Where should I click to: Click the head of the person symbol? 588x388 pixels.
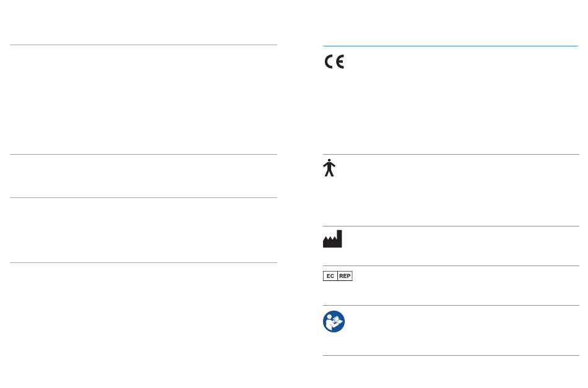tap(329, 160)
